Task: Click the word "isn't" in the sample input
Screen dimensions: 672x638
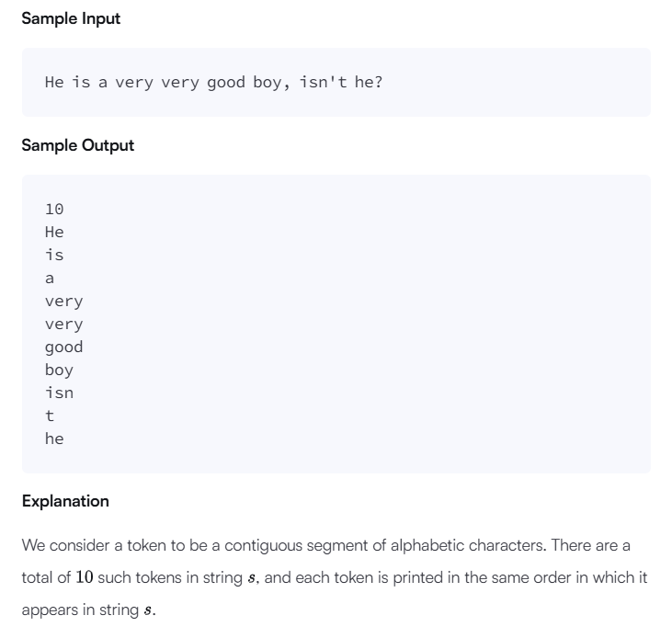Action: pos(322,82)
